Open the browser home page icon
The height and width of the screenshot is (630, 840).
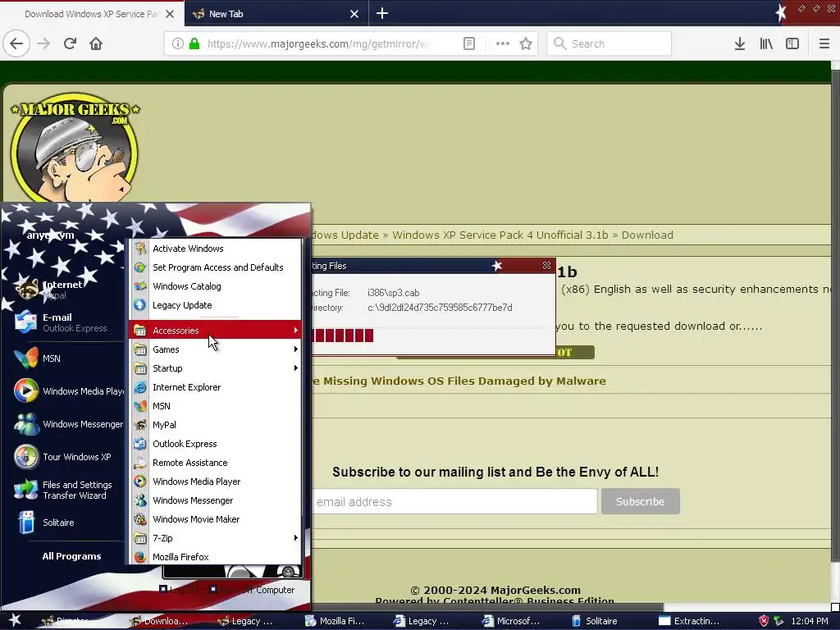96,44
